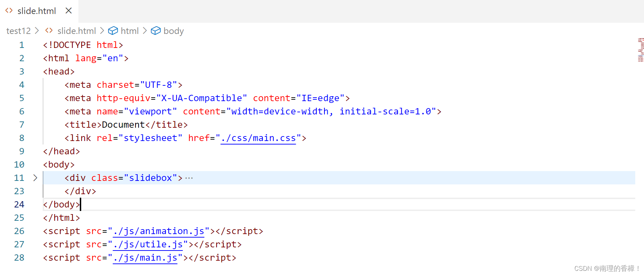Click the closing </html> tag
This screenshot has width=644, height=275.
pos(62,218)
